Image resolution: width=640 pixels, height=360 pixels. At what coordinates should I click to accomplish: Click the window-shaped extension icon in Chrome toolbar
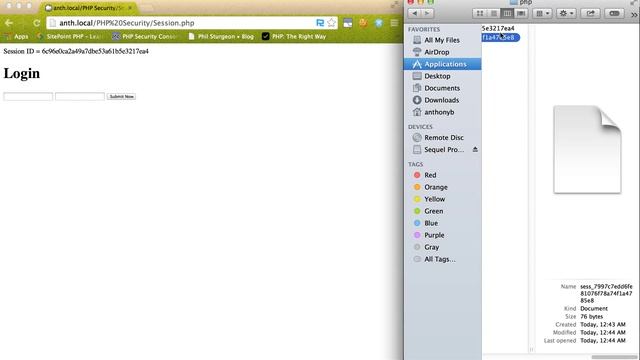point(347,23)
